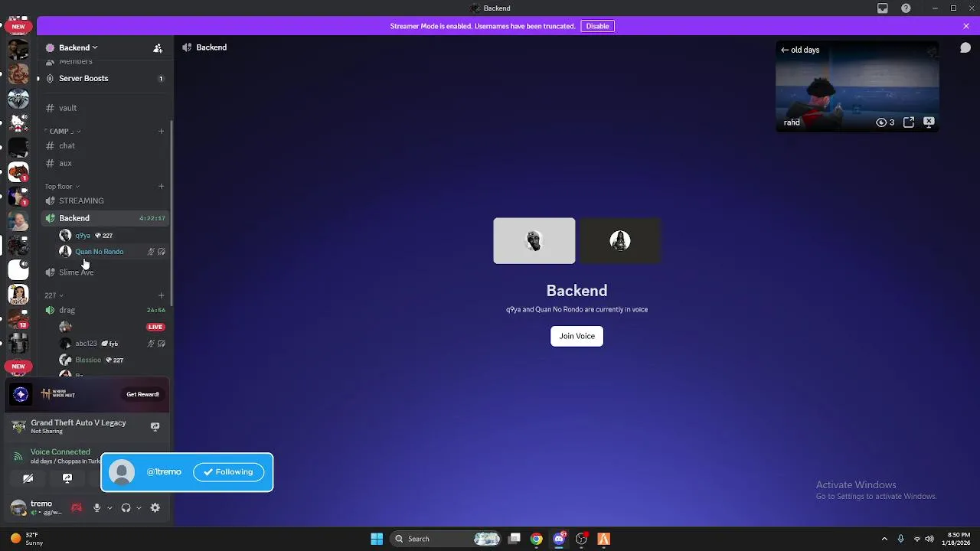The image size is (980, 551).
Task: Click the LIVE badge in drag channel
Action: [155, 327]
